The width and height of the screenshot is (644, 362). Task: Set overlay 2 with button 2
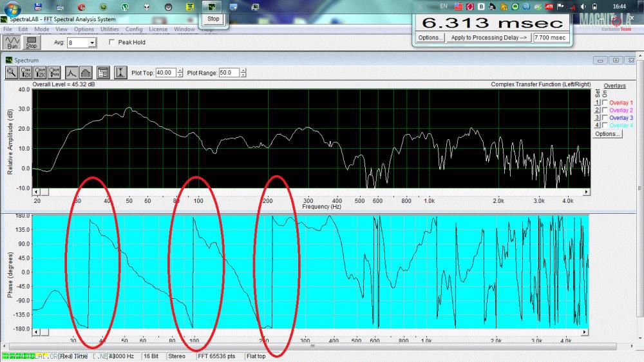pos(598,110)
